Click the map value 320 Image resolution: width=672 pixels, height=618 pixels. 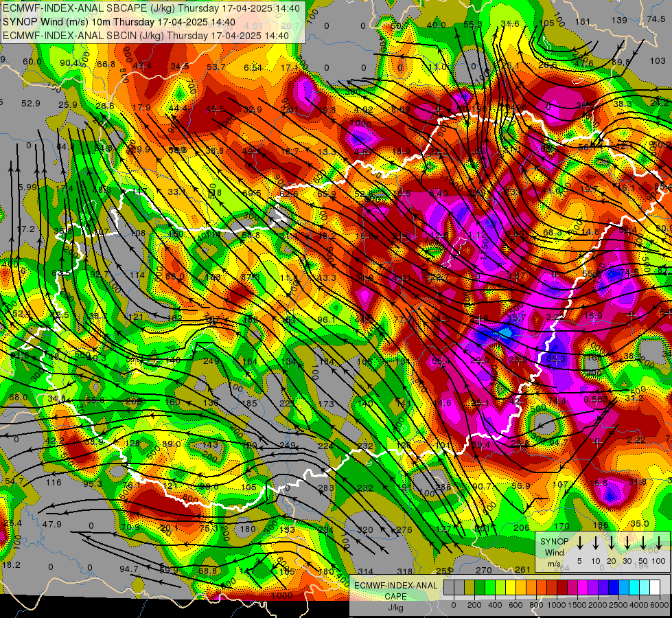[365, 529]
